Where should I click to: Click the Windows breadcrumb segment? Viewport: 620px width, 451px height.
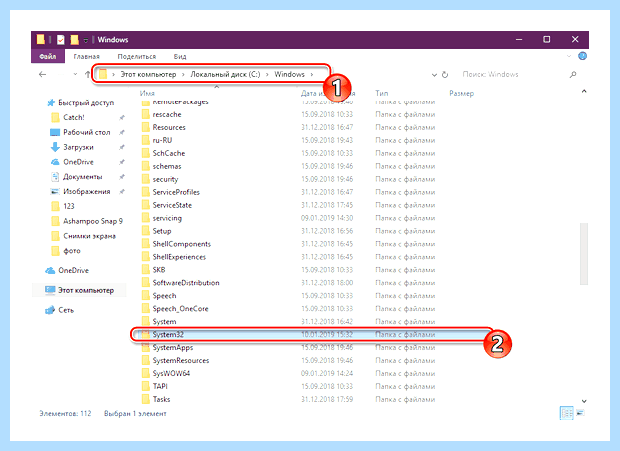pos(289,74)
